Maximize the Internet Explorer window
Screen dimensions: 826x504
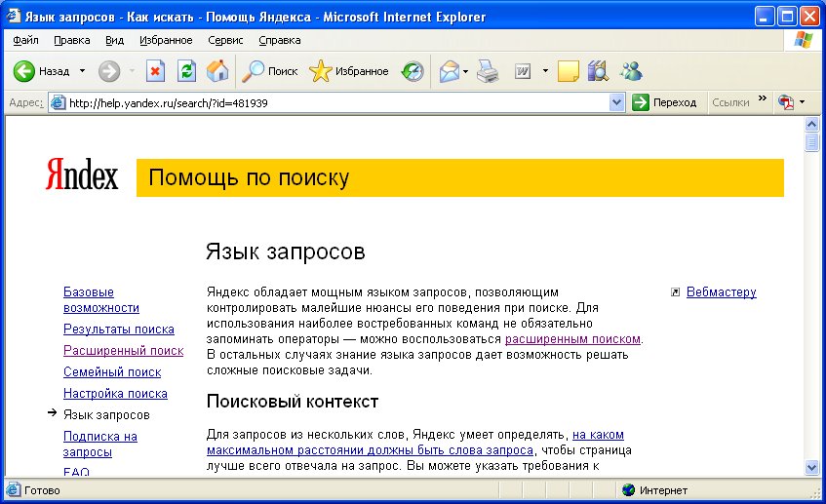pyautogui.click(x=787, y=17)
